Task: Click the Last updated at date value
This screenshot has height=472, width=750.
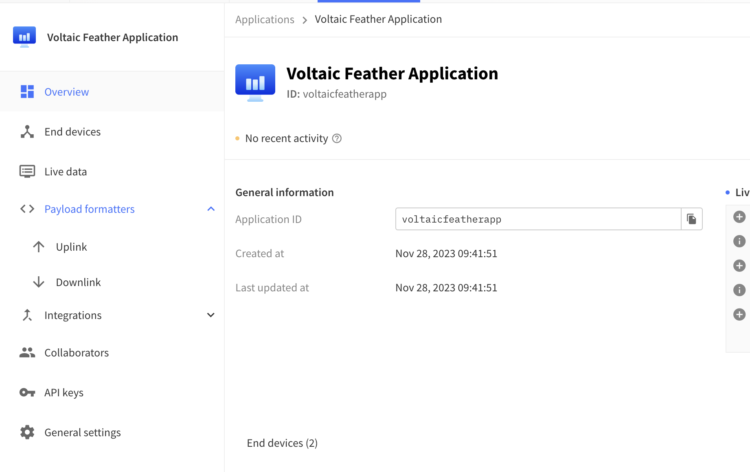Action: [446, 288]
